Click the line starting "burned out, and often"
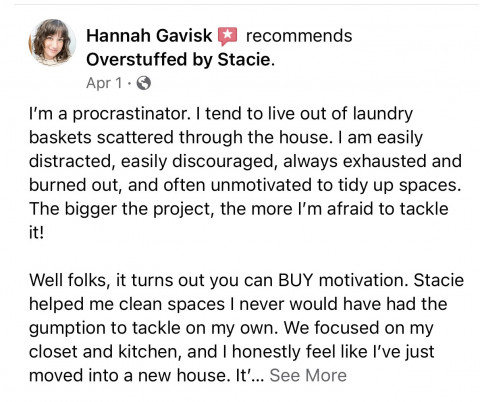The width and height of the screenshot is (480, 402). [245, 185]
